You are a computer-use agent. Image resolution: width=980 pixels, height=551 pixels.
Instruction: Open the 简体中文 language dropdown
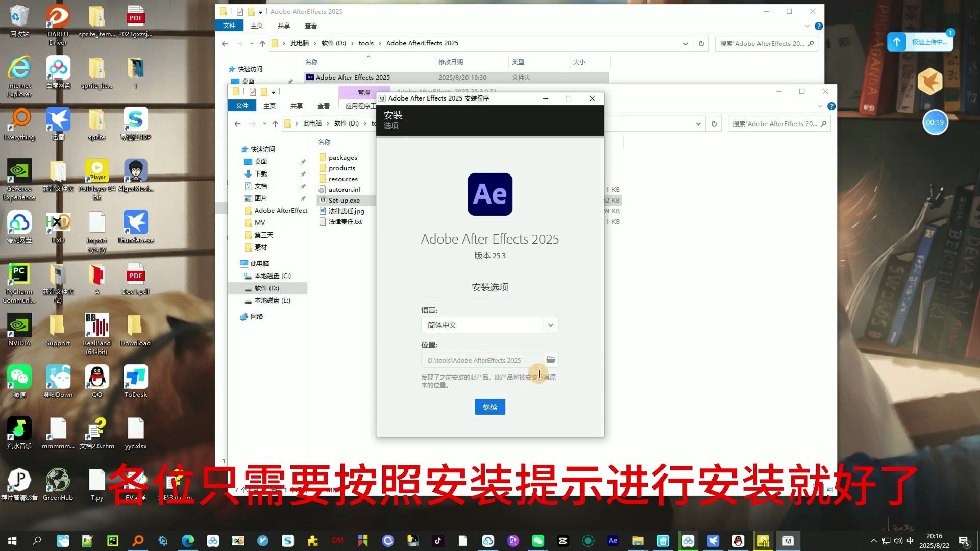coord(550,325)
